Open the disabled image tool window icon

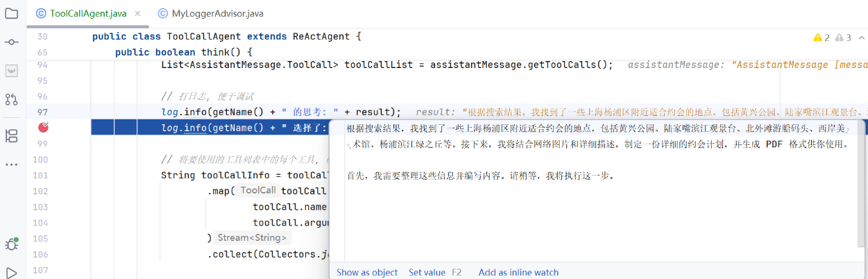(12, 71)
